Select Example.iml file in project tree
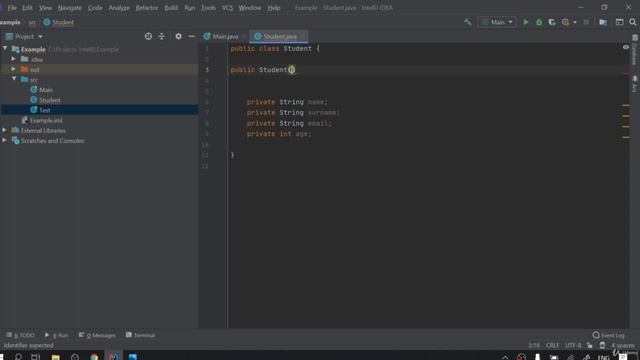 [46, 120]
